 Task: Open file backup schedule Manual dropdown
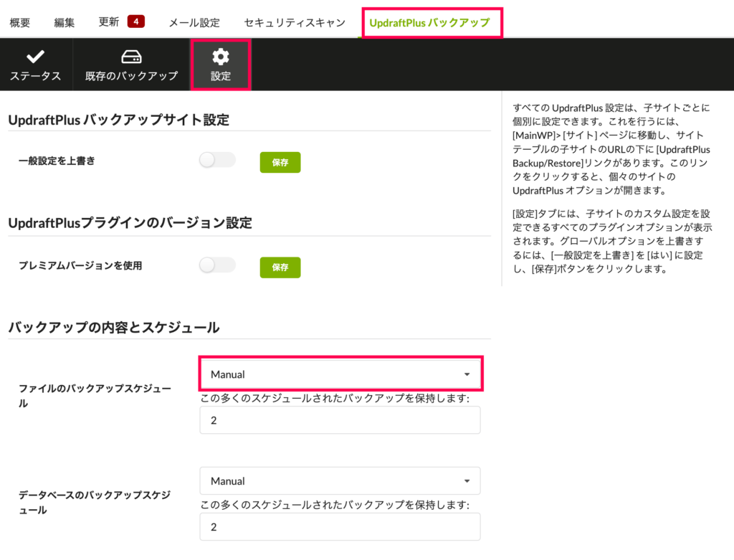pyautogui.click(x=340, y=374)
